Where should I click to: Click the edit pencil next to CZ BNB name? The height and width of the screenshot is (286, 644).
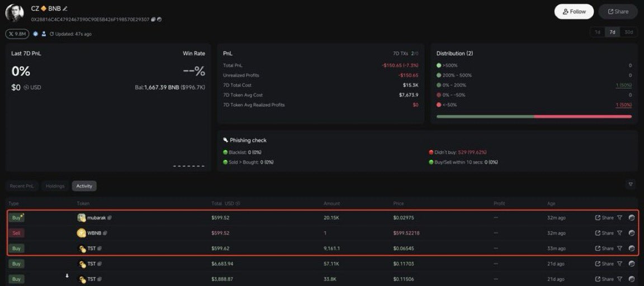pos(65,8)
